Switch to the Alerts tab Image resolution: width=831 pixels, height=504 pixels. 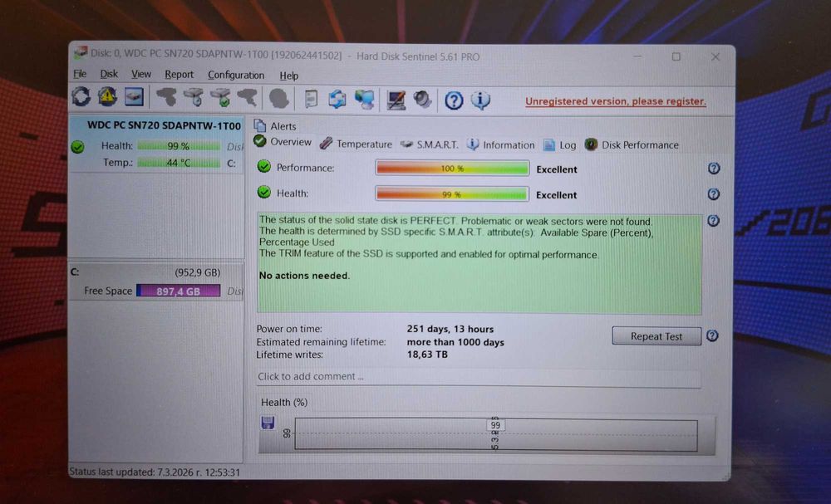click(276, 126)
